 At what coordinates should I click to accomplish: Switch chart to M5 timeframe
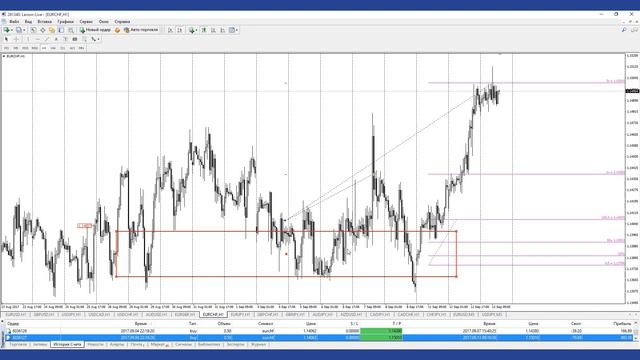16,48
